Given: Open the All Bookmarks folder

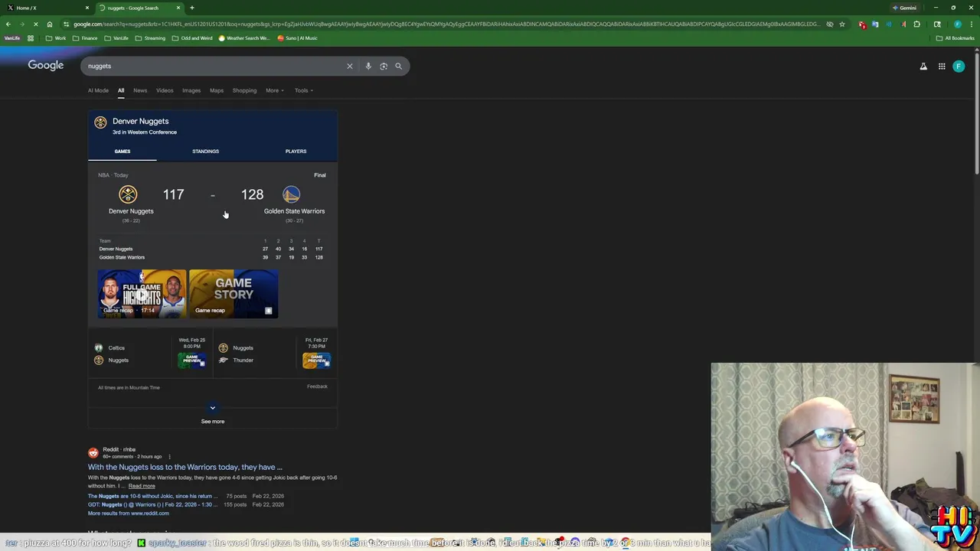Looking at the screenshot, I should click(x=955, y=38).
